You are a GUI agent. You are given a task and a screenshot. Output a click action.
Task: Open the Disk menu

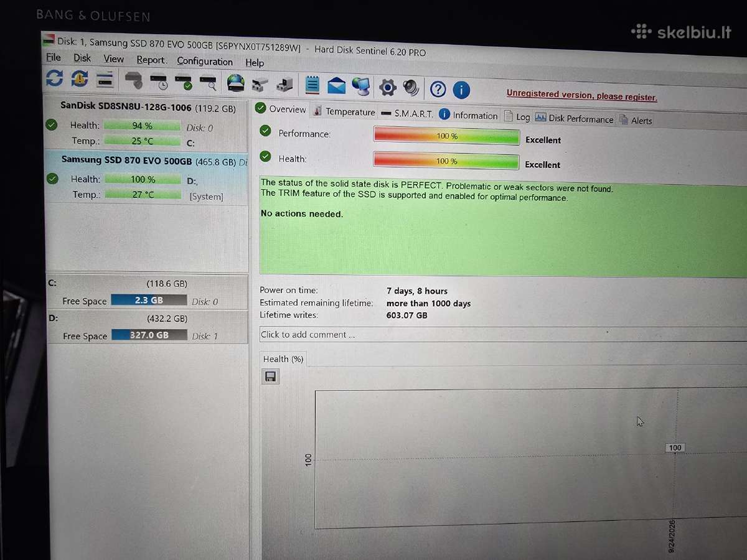pyautogui.click(x=82, y=58)
